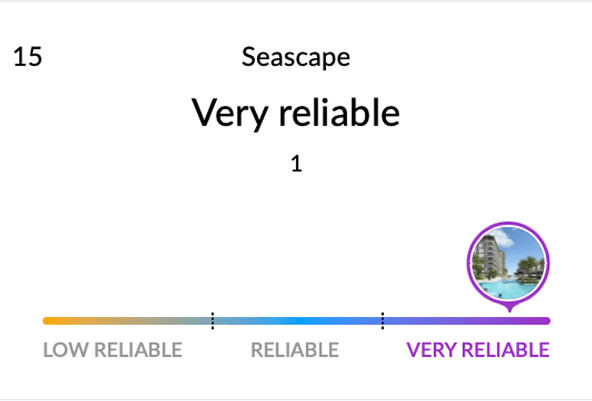Click the purple very reliable bar section
Viewport: 592px width, 401px height.
click(466, 321)
